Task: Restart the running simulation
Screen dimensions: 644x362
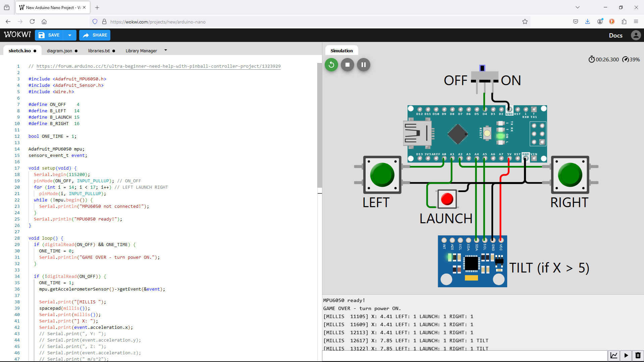Action: [331, 65]
